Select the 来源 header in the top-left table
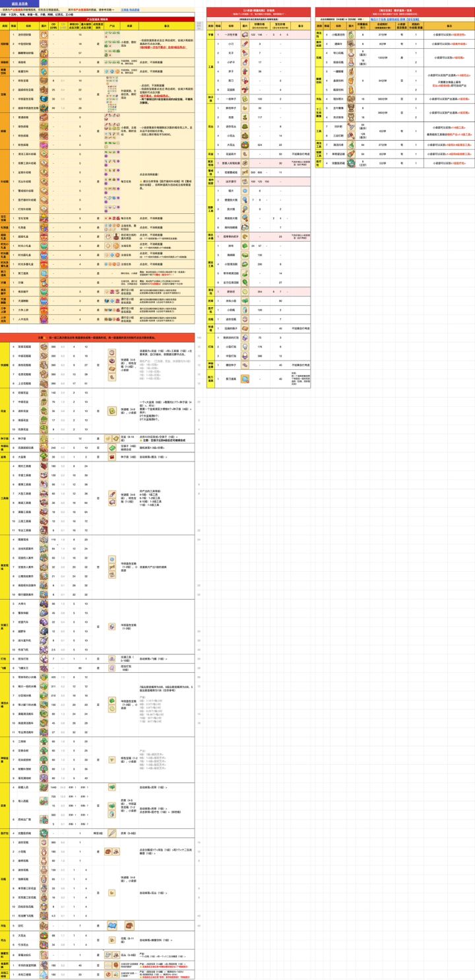This screenshot has width=475, height=980. pyautogui.click(x=130, y=26)
